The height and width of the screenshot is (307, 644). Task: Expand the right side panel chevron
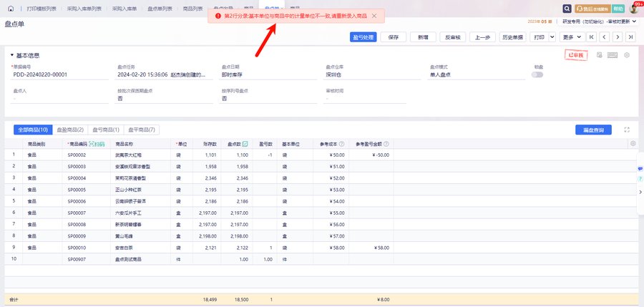(640, 192)
